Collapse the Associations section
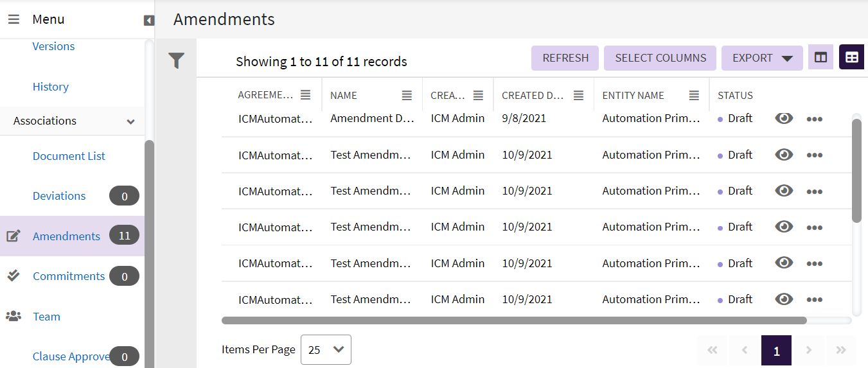The width and height of the screenshot is (868, 368). tap(131, 121)
